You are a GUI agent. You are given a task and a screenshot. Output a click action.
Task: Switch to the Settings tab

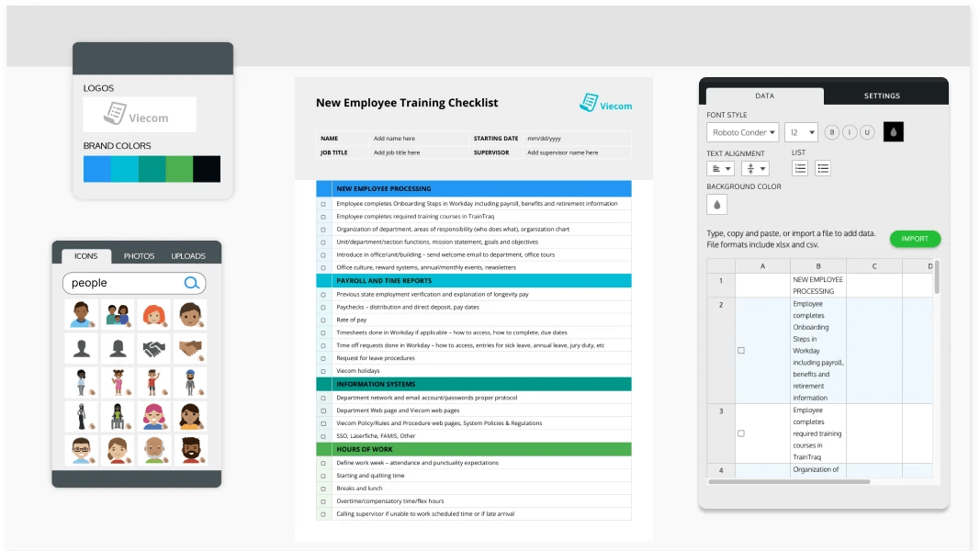[882, 96]
